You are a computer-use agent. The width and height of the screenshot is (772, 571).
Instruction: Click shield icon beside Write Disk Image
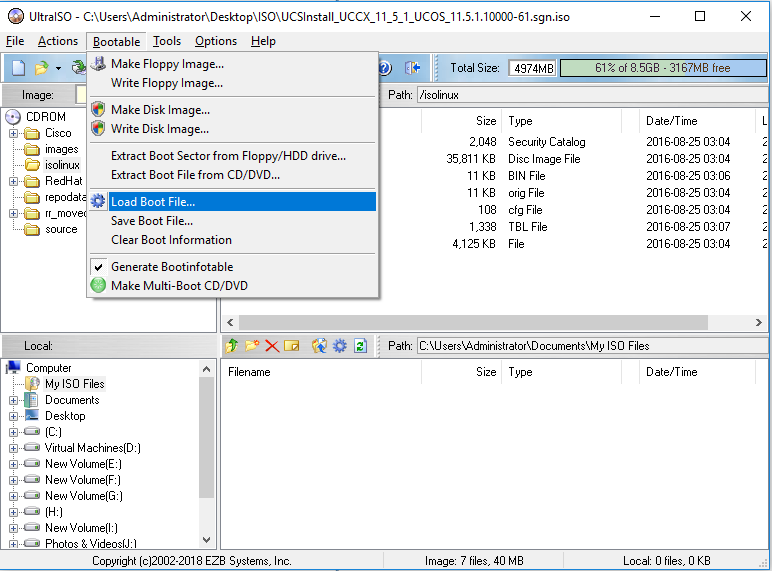(x=98, y=128)
